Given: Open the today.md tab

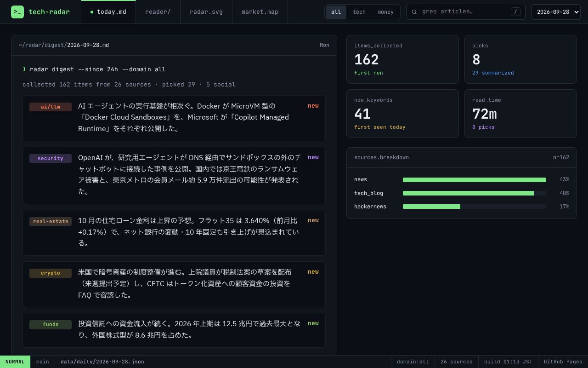Looking at the screenshot, I should coord(108,12).
